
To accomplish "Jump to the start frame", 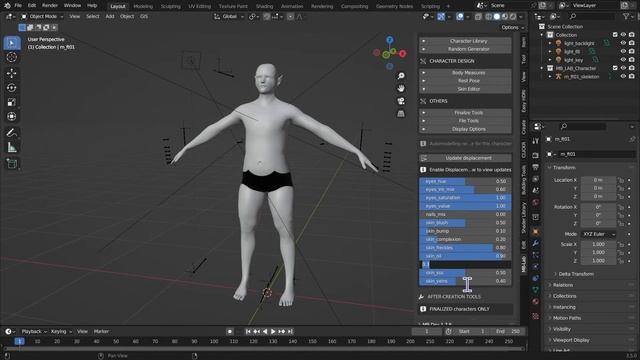I will point(248,331).
